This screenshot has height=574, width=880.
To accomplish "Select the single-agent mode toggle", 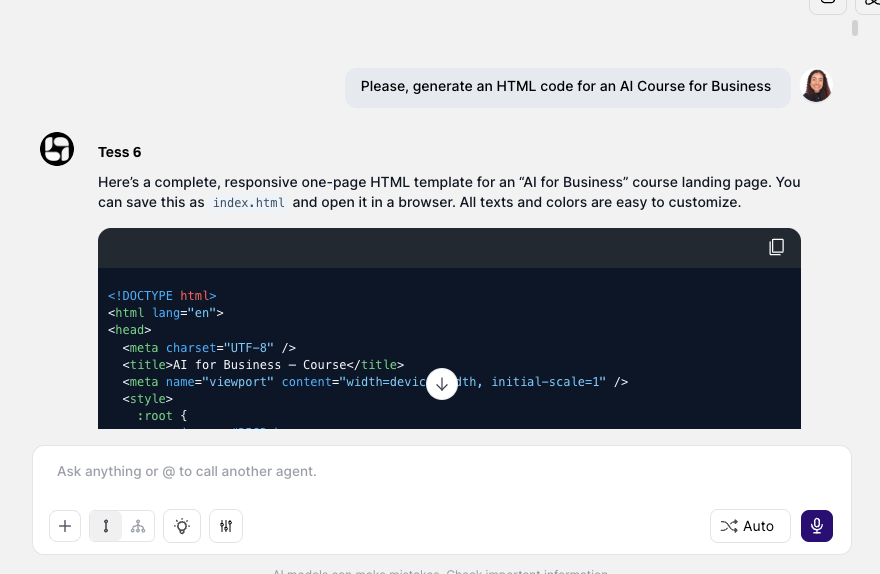I will (106, 526).
